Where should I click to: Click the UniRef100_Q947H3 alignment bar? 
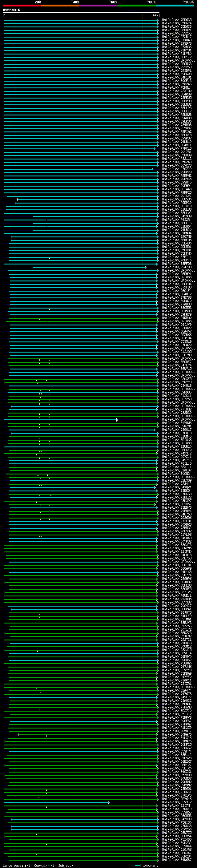point(89,268)
